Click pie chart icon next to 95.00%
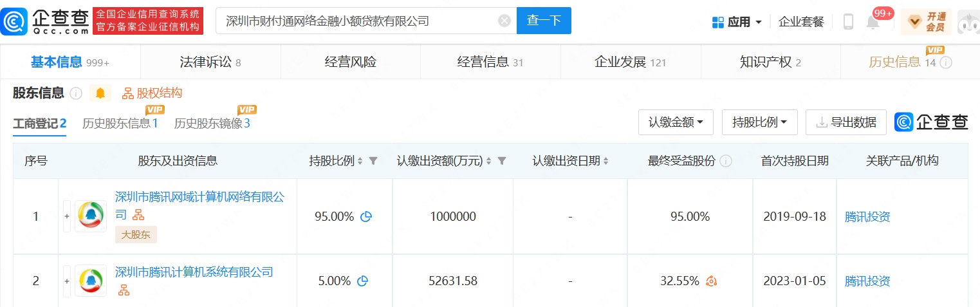 coord(367,217)
